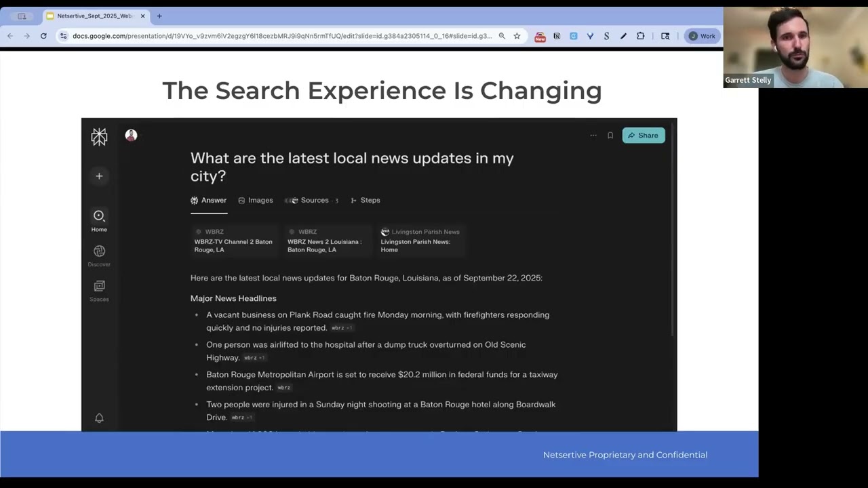Open the Extensions puzzle-piece menu
Image resolution: width=868 pixels, height=488 pixels.
(x=640, y=36)
